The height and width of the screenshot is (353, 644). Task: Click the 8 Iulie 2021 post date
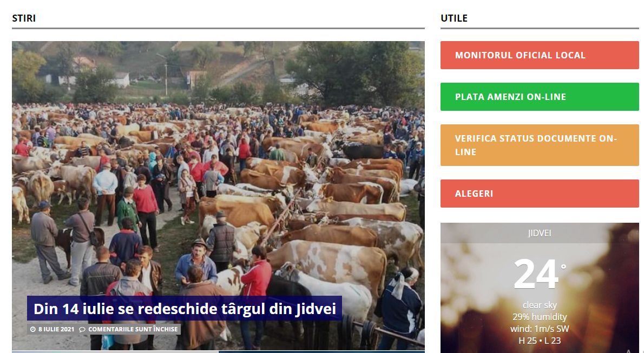(56, 329)
